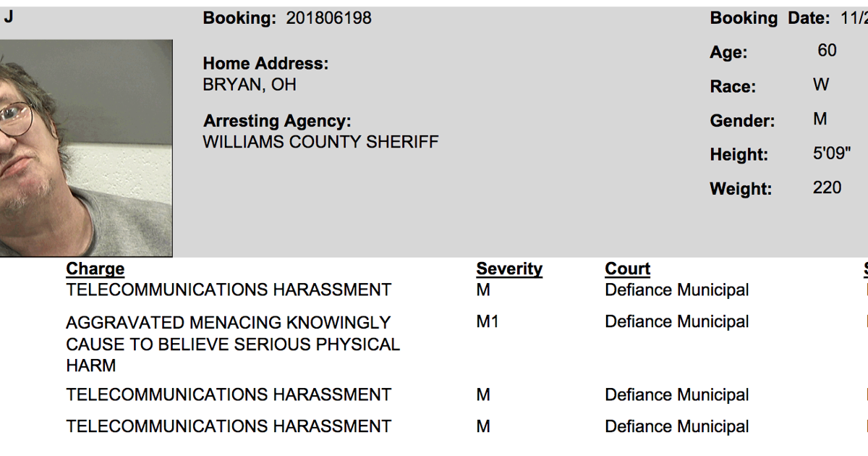Viewport: 868px width, 456px height.
Task: Click the Home Address label
Action: [265, 64]
